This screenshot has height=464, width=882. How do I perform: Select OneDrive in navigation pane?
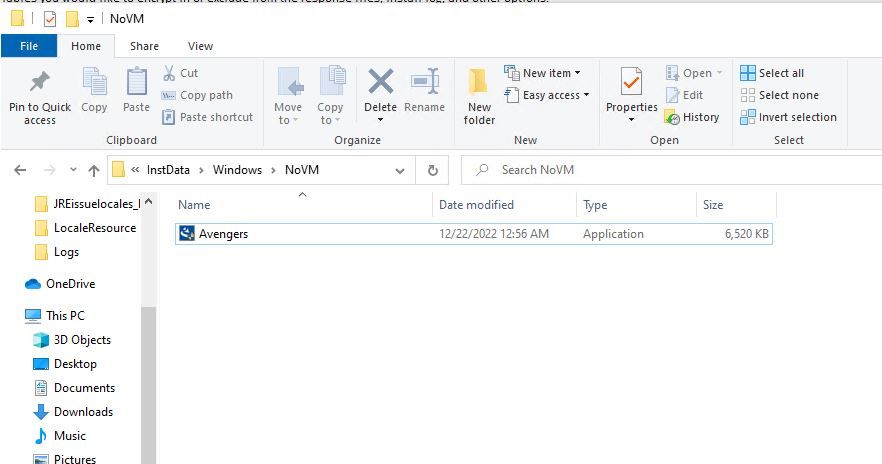tap(60, 284)
